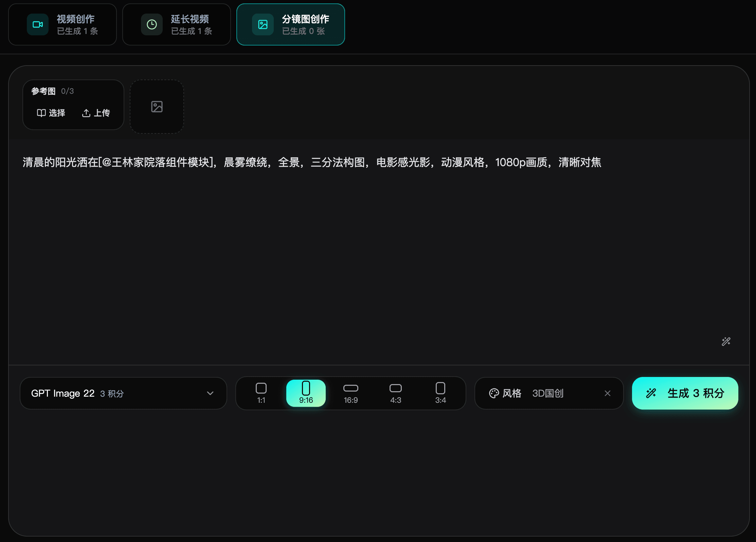Click the empty reference image placeholder

157,107
